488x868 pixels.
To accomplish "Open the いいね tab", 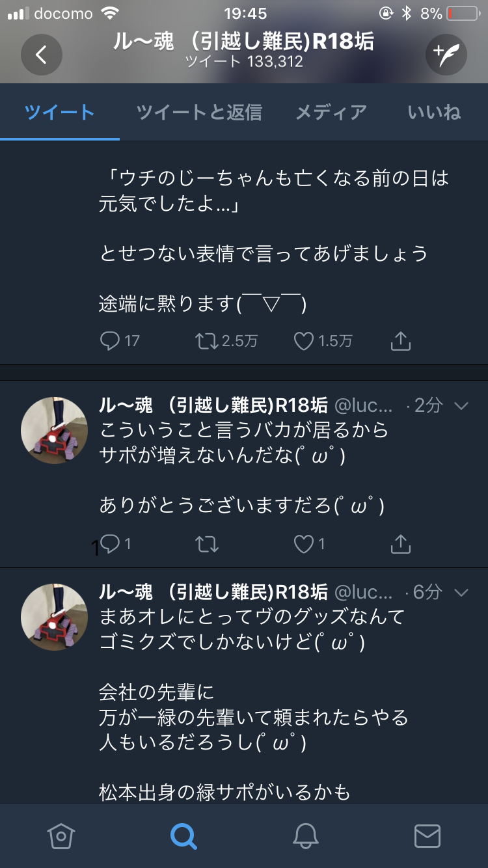I will pyautogui.click(x=434, y=113).
